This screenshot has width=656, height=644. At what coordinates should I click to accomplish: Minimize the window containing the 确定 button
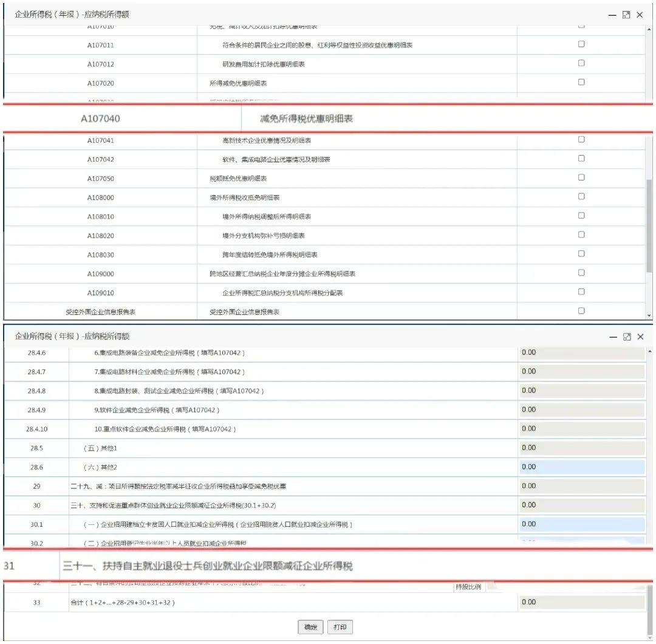coord(613,337)
